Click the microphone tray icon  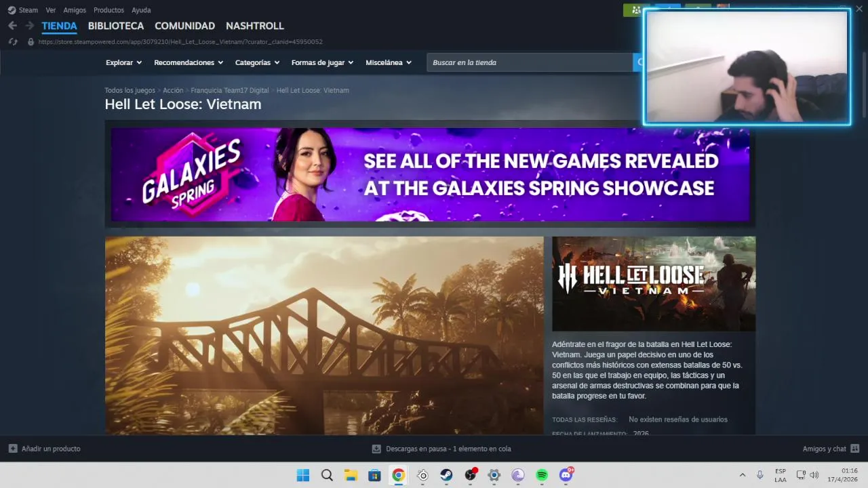click(x=760, y=475)
